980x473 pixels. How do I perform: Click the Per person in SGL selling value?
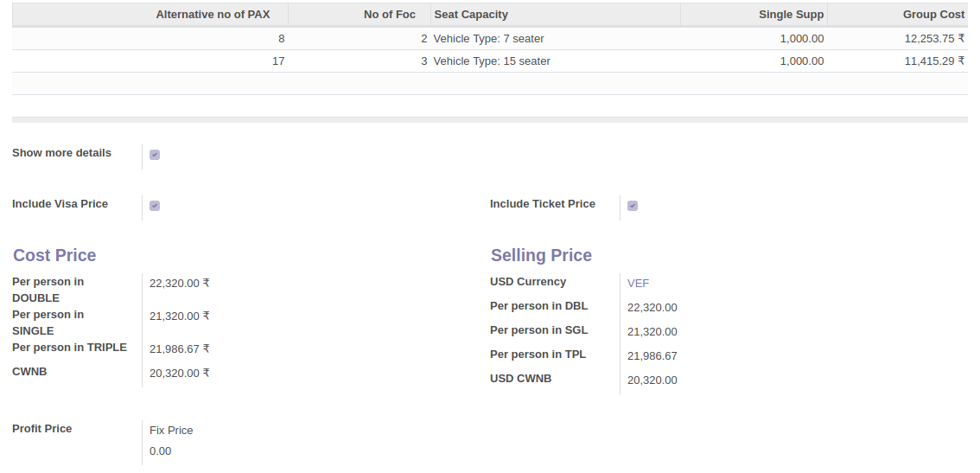coord(652,332)
